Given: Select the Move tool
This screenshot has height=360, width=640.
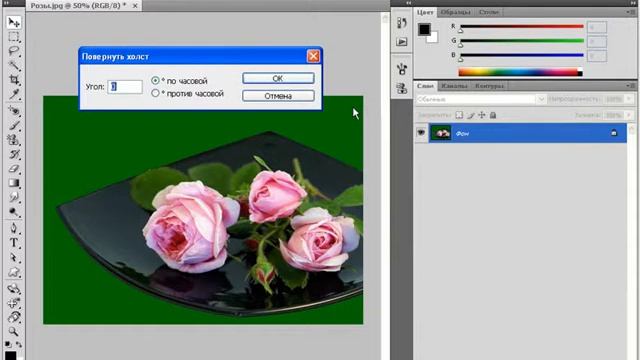Looking at the screenshot, I should [x=13, y=22].
